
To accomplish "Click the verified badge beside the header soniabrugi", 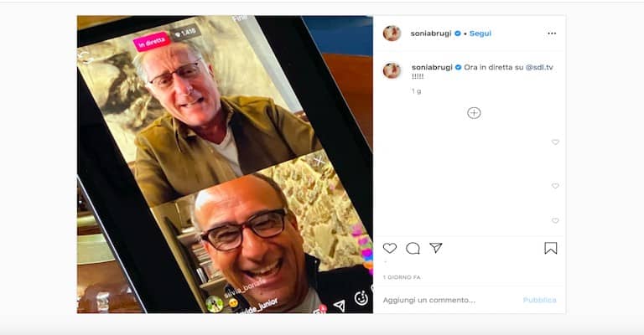I will [x=458, y=33].
